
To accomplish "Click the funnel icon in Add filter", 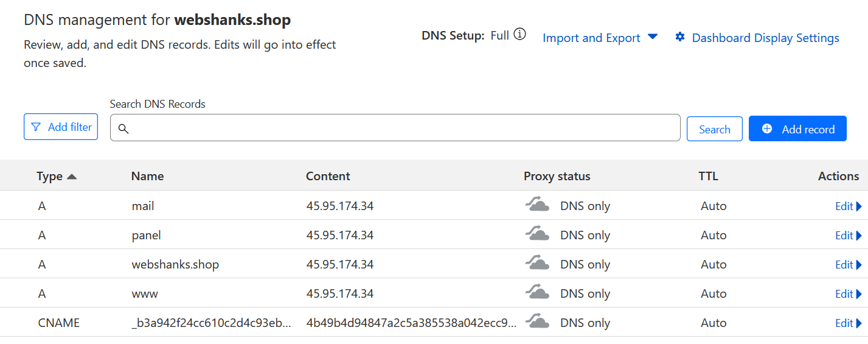I will [x=36, y=127].
